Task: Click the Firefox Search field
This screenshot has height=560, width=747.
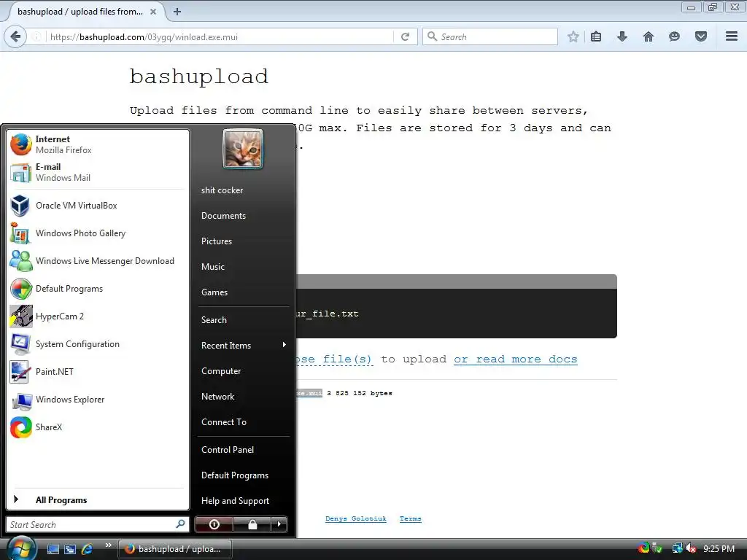Action: click(x=489, y=36)
